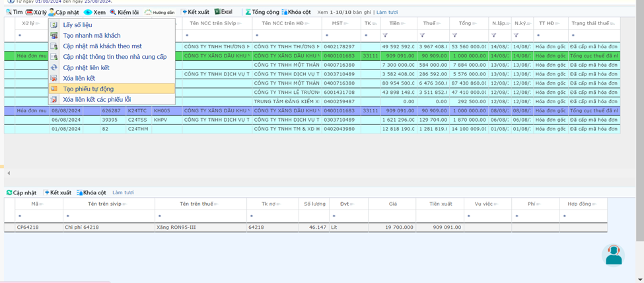Viewport: 644px width, 283px height.
Task: Click the top Làm tươi refresh link
Action: click(387, 12)
